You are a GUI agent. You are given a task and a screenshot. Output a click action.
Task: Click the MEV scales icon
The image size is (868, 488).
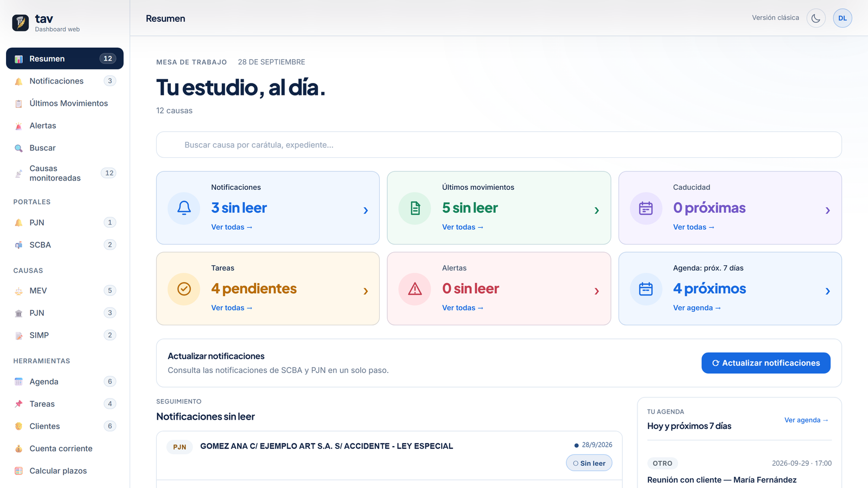pos(18,291)
